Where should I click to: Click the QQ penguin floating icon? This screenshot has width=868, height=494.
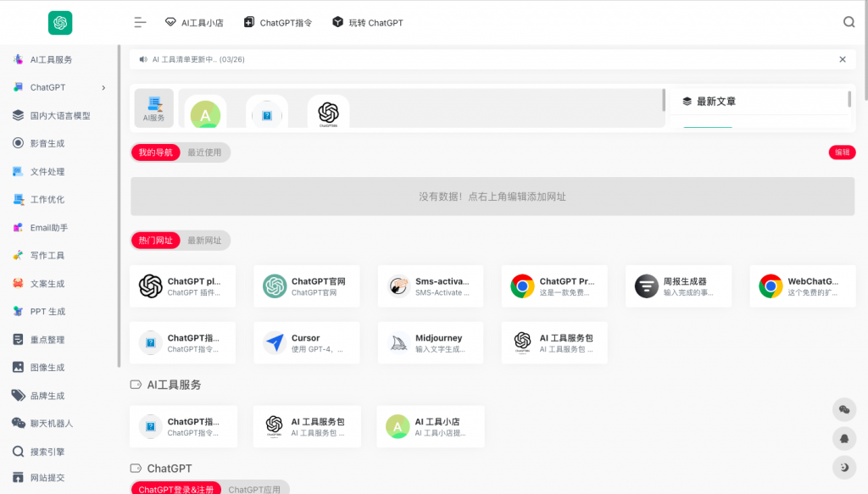click(844, 438)
